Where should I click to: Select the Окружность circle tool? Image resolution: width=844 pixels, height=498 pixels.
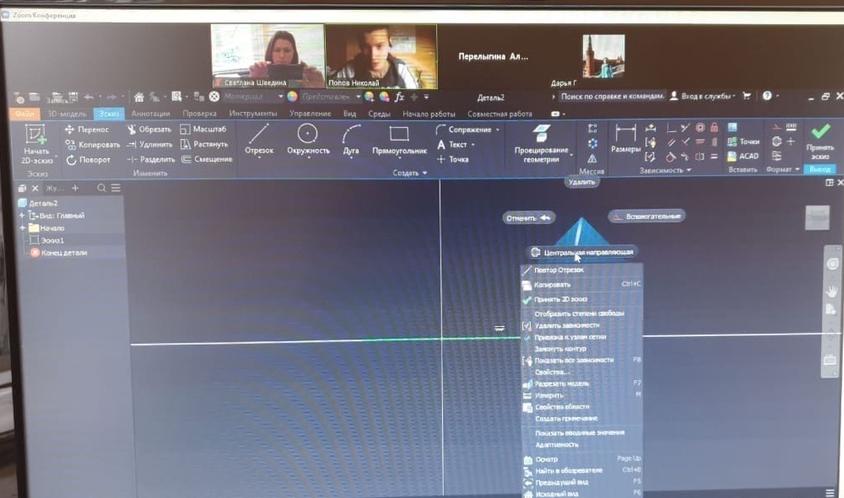[x=308, y=139]
